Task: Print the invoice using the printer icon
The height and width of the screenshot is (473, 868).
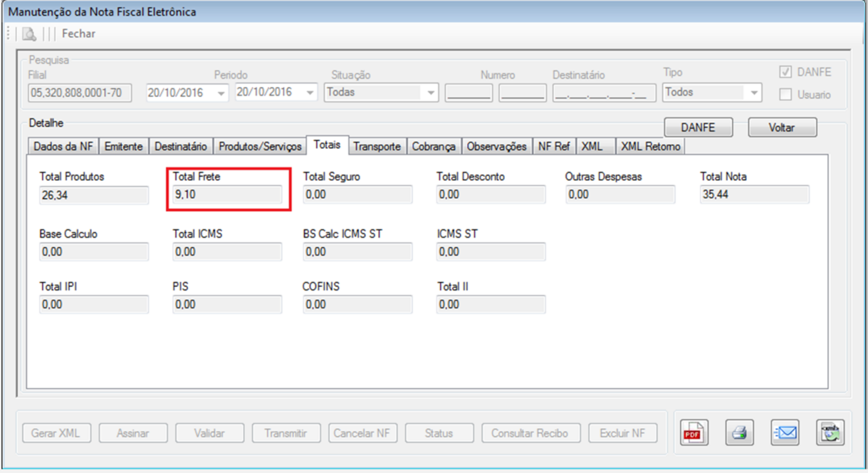Action: 739,432
